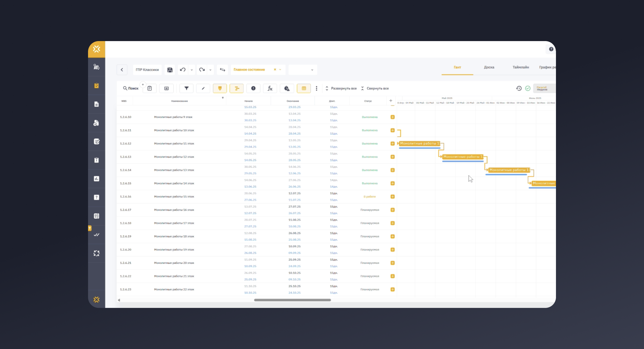Open the history clock icon
644x349 pixels.
point(519,88)
